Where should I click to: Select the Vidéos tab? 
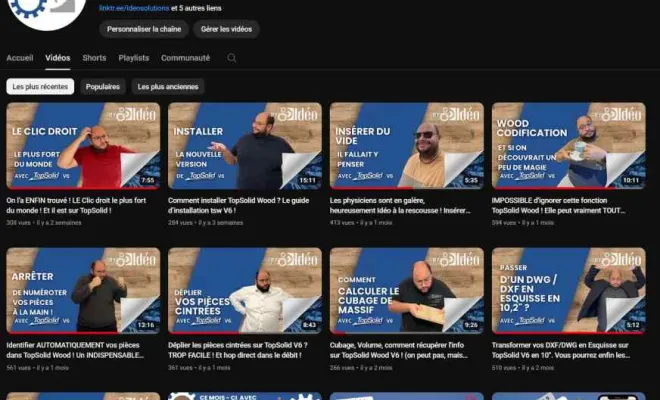pyautogui.click(x=58, y=58)
